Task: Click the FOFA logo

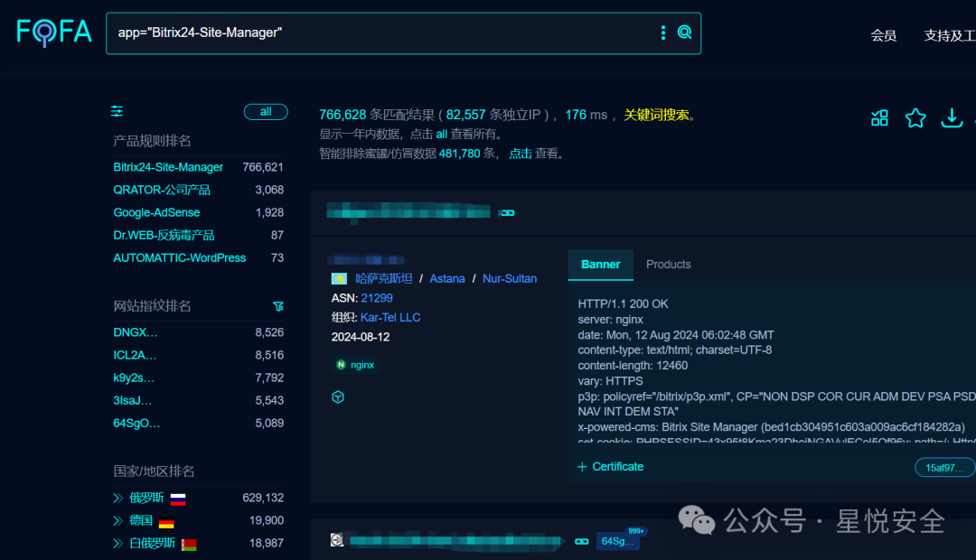Action: pos(54,33)
